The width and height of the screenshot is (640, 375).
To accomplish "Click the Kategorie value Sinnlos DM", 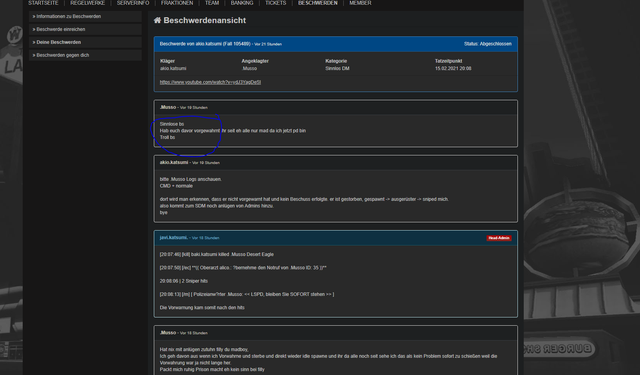I will [x=337, y=69].
